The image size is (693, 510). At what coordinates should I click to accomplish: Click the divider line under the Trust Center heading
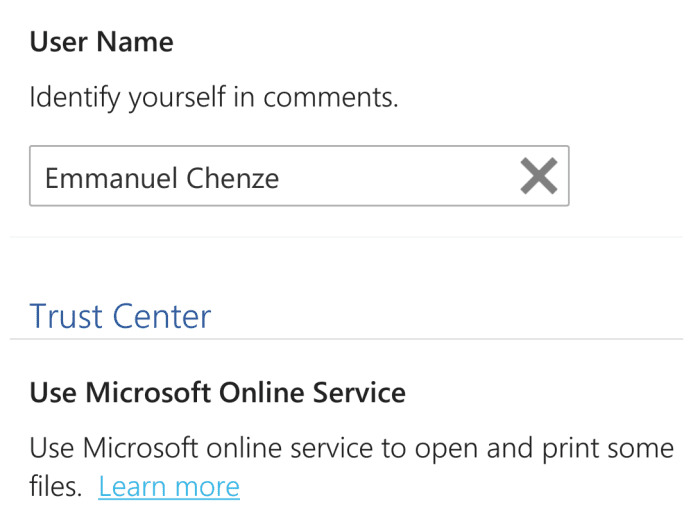(346, 339)
